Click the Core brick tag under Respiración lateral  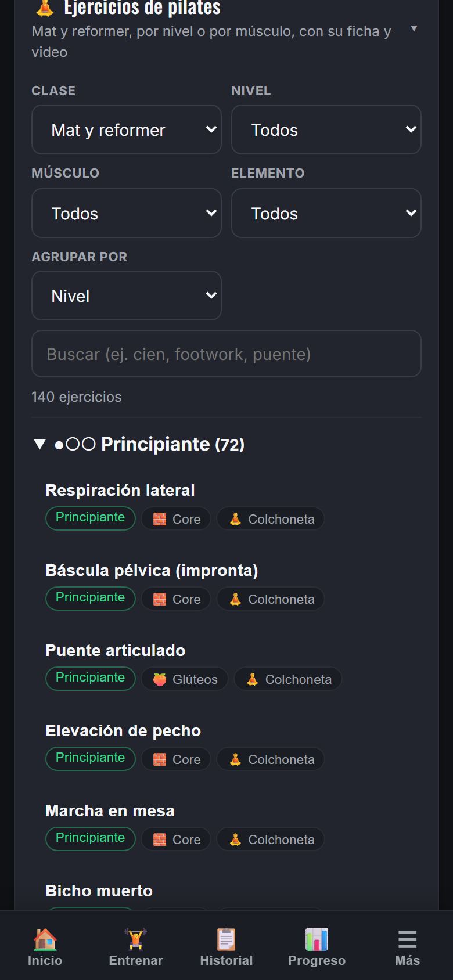[176, 519]
